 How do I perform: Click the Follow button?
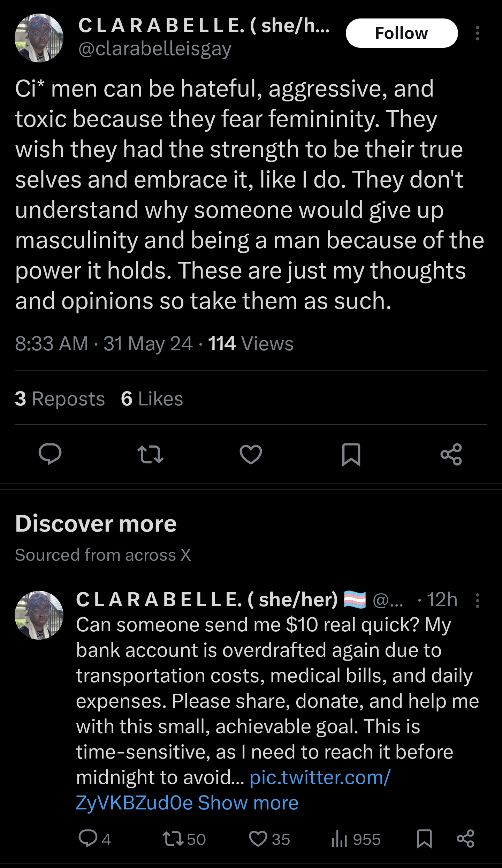(402, 33)
